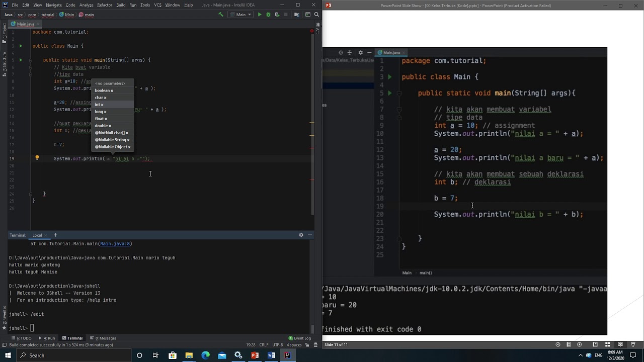Select the boolean x overload in parameter popup
This screenshot has width=644, height=362.
click(x=113, y=90)
